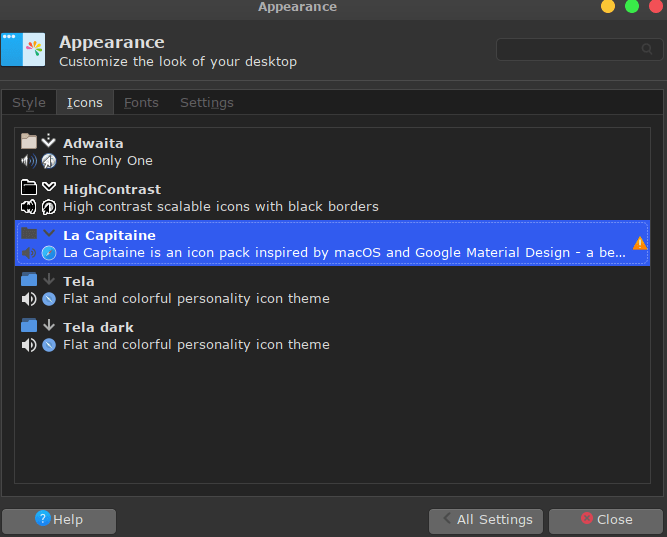
Task: Click the La Capitaine speaker preview icon
Action: 29,253
